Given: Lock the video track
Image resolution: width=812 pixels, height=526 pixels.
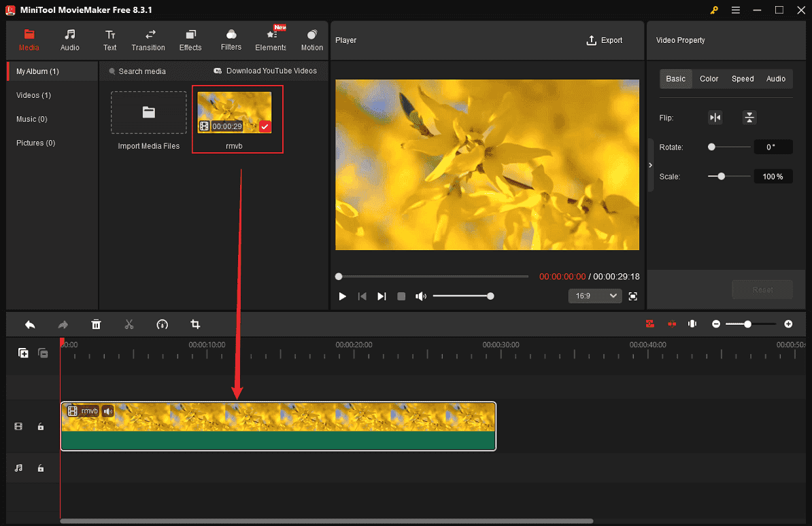Looking at the screenshot, I should 40,426.
